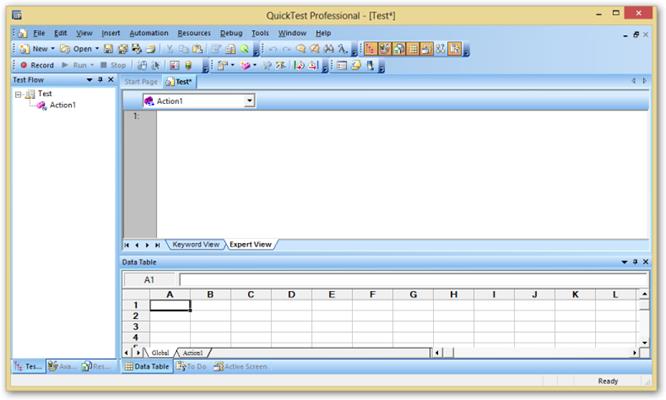
Task: Close the Data Table pane
Action: [646, 262]
